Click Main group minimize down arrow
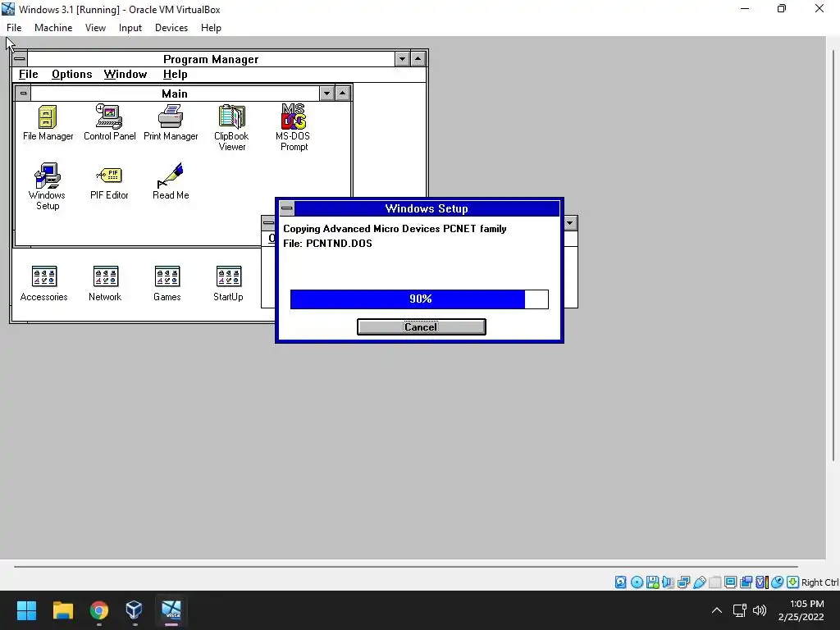This screenshot has height=630, width=840. [326, 94]
